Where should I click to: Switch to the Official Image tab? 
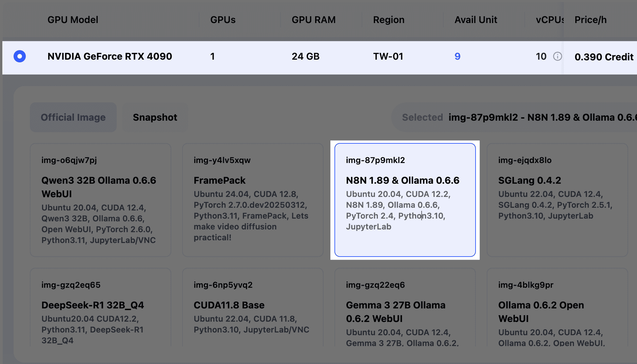[73, 117]
